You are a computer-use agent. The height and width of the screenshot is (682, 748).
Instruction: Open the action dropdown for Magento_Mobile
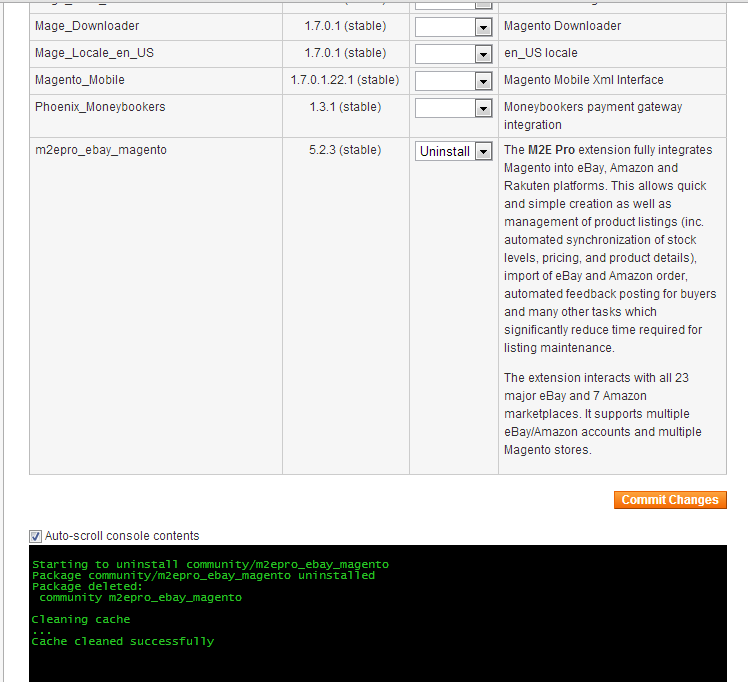click(453, 82)
